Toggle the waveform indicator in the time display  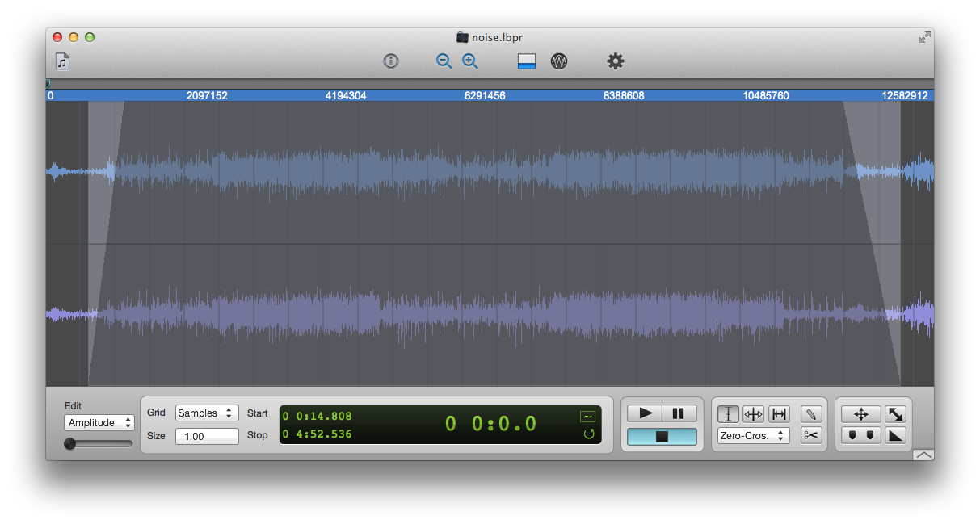(587, 417)
